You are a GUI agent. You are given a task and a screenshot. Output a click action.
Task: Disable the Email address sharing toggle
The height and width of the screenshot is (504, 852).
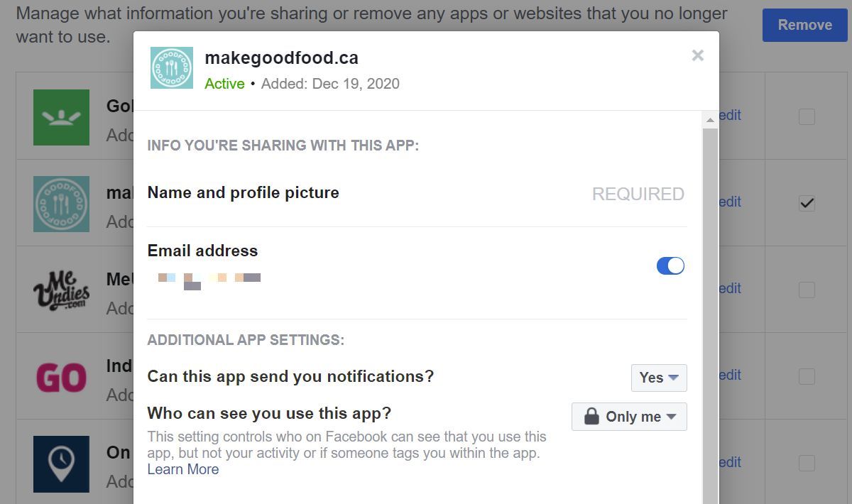(670, 265)
